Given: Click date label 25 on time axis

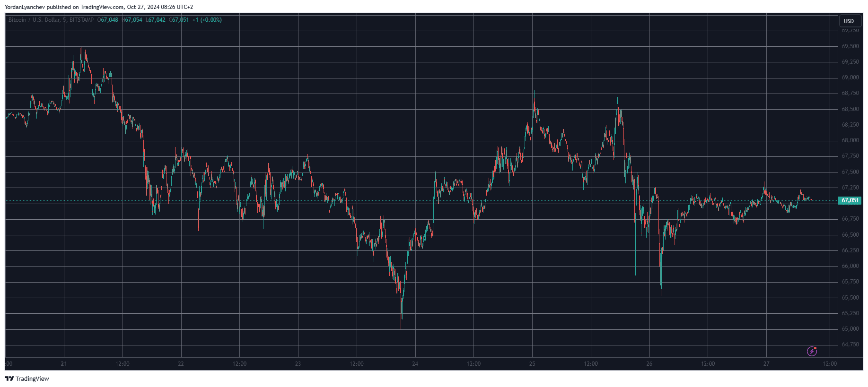Looking at the screenshot, I should [532, 364].
